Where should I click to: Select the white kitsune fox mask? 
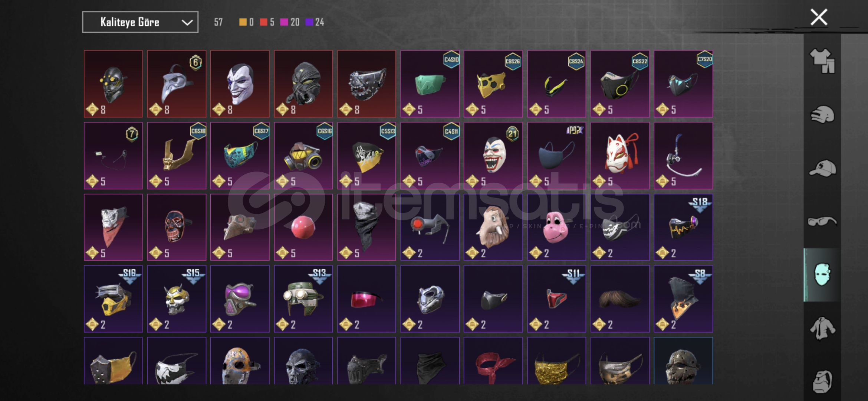(620, 156)
